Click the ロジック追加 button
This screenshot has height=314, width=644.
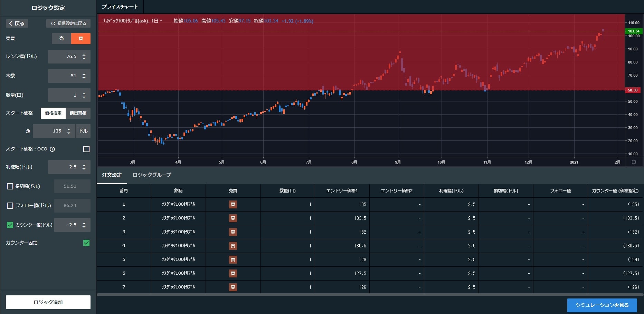(48, 302)
